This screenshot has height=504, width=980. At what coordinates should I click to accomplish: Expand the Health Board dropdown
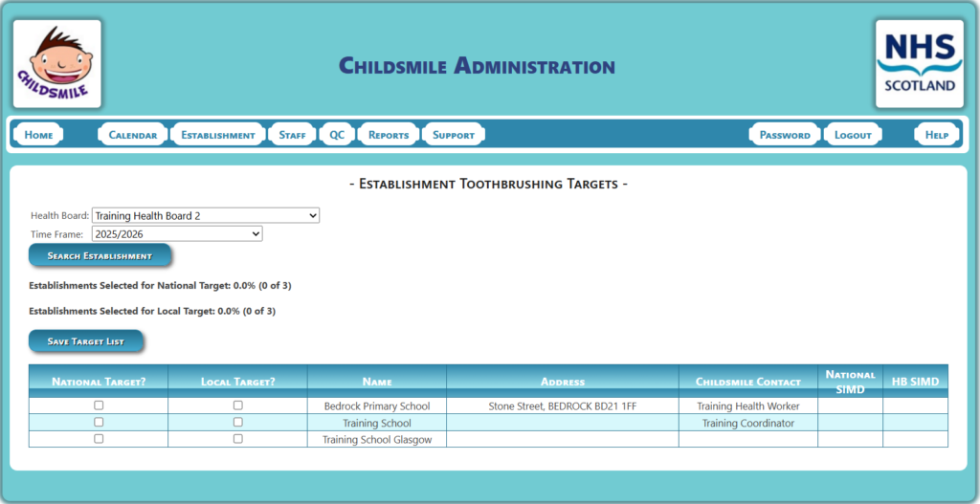(x=206, y=216)
